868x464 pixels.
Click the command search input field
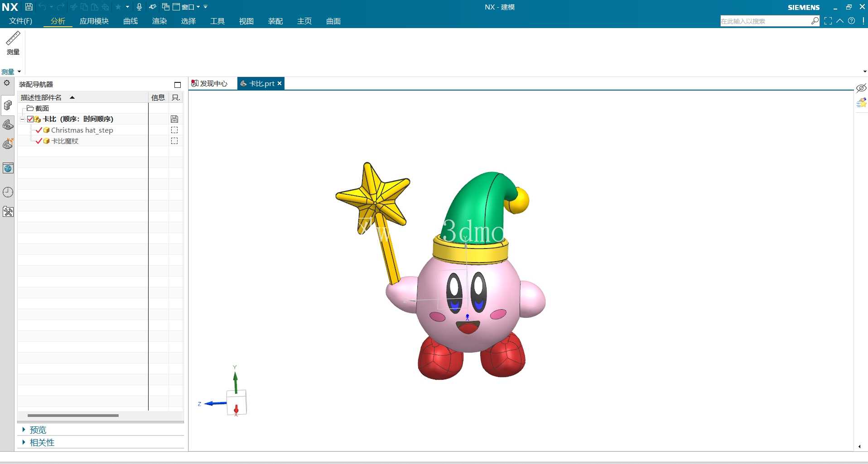point(765,21)
